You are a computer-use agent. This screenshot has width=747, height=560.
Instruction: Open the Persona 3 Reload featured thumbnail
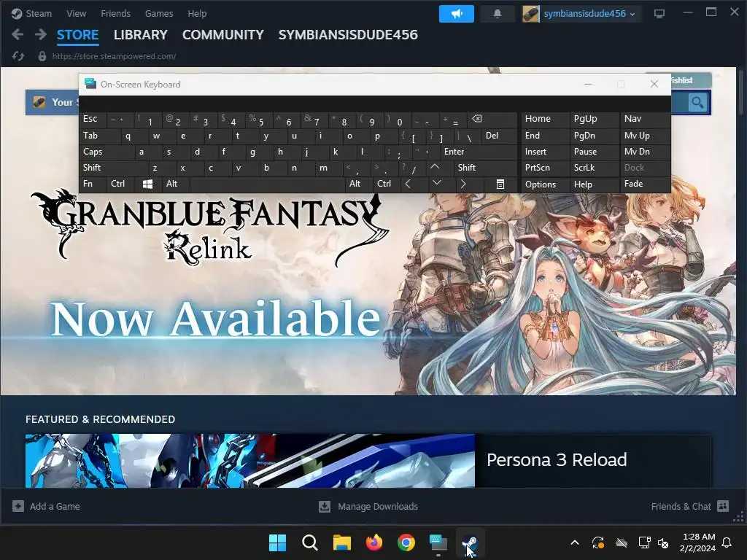pyautogui.click(x=250, y=461)
